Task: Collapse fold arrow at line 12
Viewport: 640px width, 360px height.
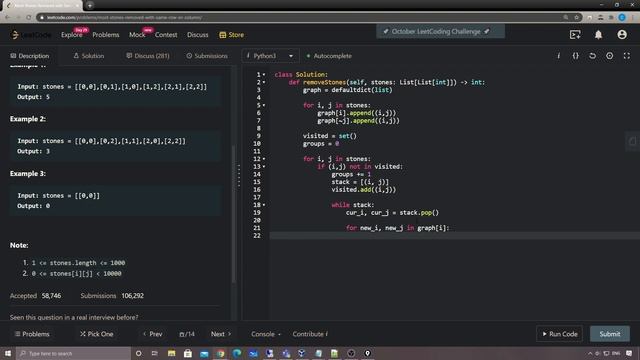Action: [x=264, y=159]
